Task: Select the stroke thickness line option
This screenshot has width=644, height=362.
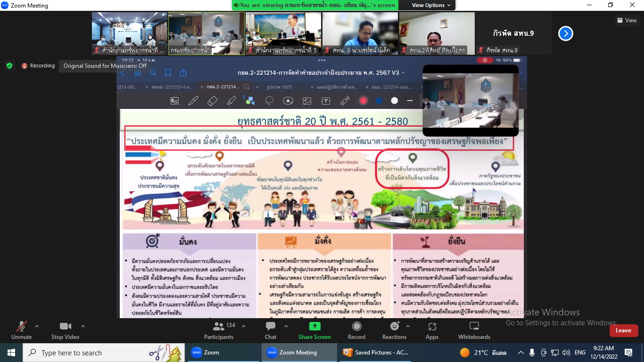Action: [410, 100]
